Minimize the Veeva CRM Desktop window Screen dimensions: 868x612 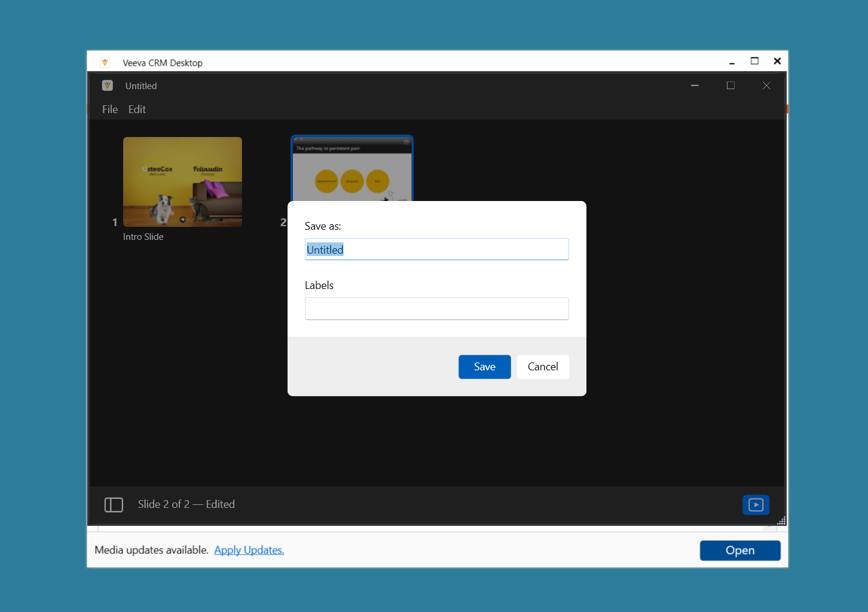[732, 62]
